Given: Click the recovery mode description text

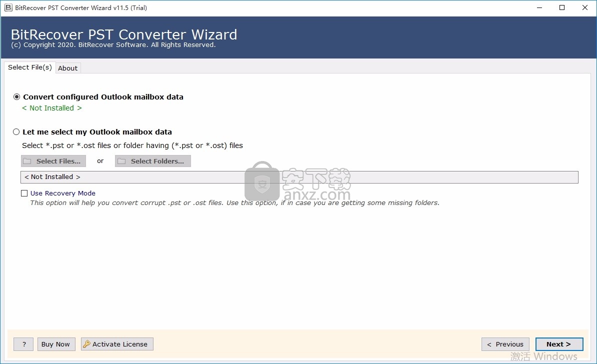Looking at the screenshot, I should click(x=234, y=203).
